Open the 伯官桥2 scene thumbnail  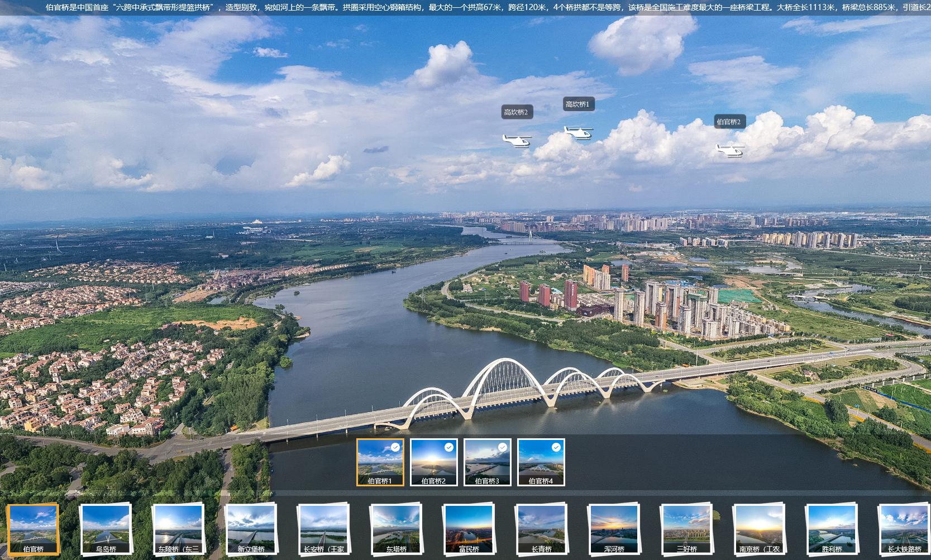point(434,462)
